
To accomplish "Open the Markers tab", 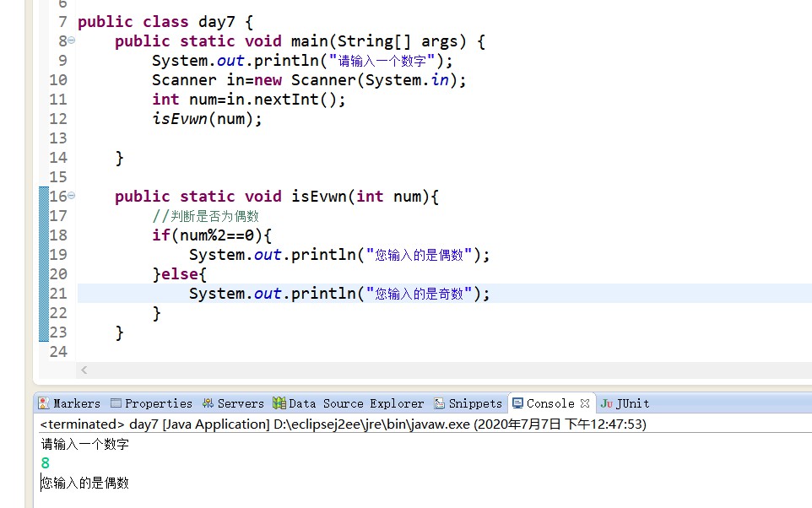I will click(70, 403).
